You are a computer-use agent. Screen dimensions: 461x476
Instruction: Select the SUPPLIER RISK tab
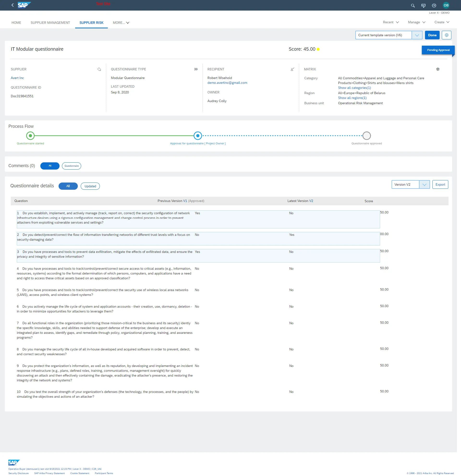pyautogui.click(x=91, y=23)
